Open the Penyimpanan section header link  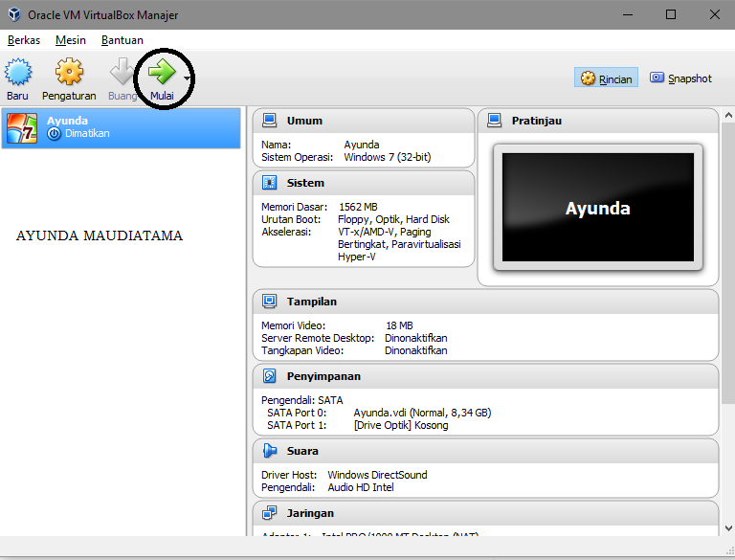[323, 376]
